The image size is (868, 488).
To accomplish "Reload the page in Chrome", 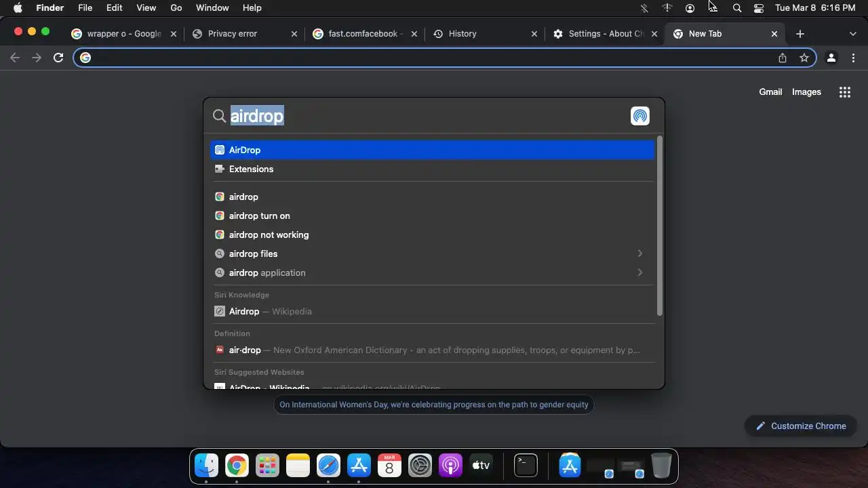I will pos(58,58).
